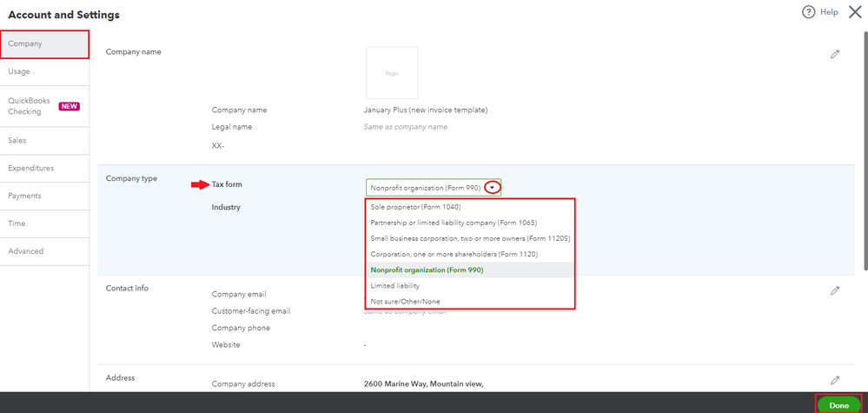868x413 pixels.
Task: Edit Contact info with pencil icon
Action: tap(835, 290)
